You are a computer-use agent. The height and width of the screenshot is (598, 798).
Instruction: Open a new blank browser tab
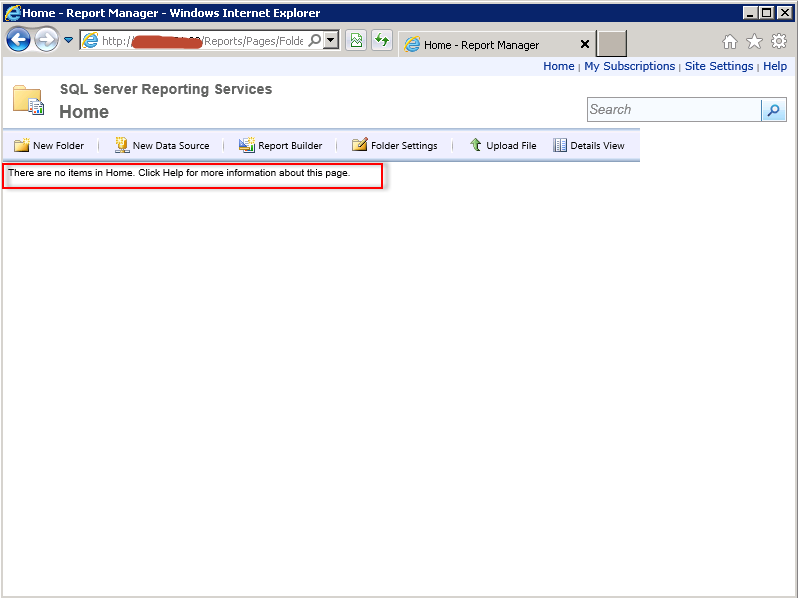611,44
